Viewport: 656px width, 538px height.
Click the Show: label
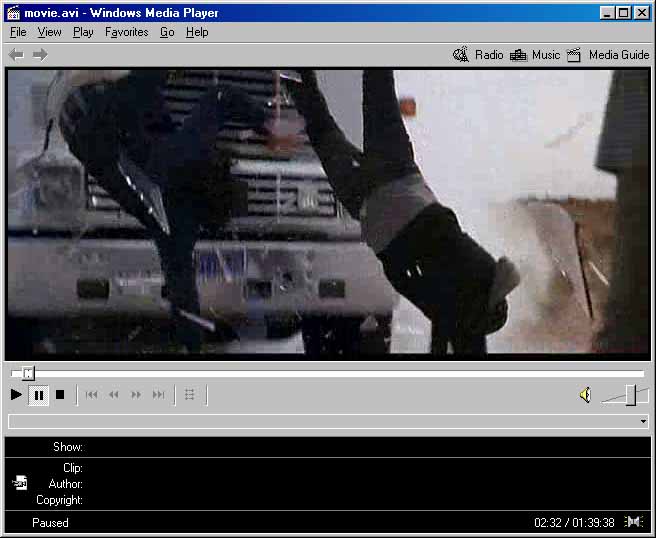click(68, 447)
